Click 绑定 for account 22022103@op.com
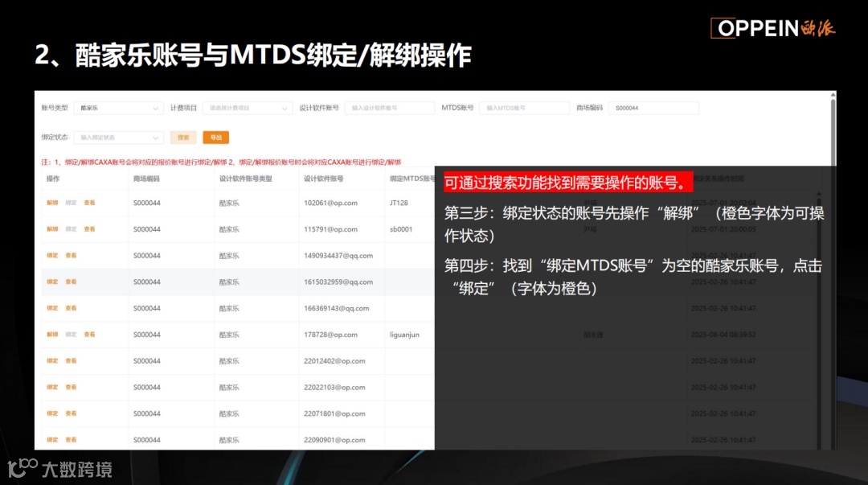The height and width of the screenshot is (485, 868). (52, 387)
